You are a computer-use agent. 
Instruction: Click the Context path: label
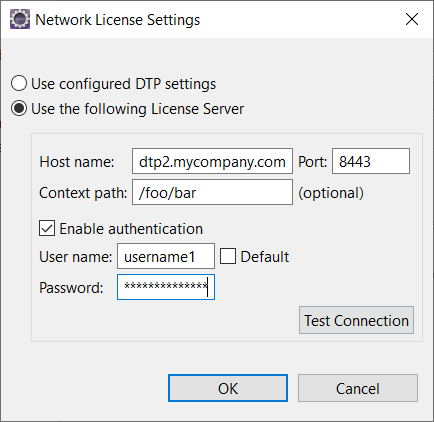[x=83, y=193]
